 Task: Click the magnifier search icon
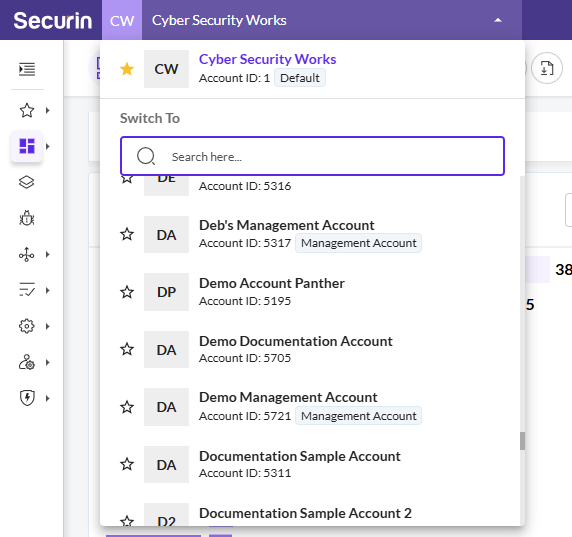[146, 156]
